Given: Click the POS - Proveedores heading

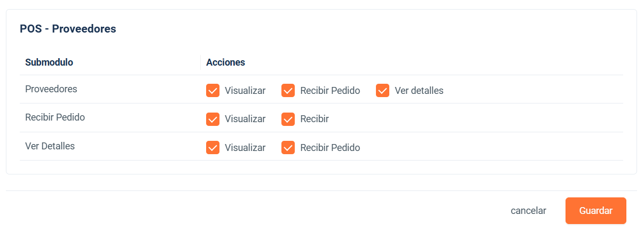Looking at the screenshot, I should point(68,29).
